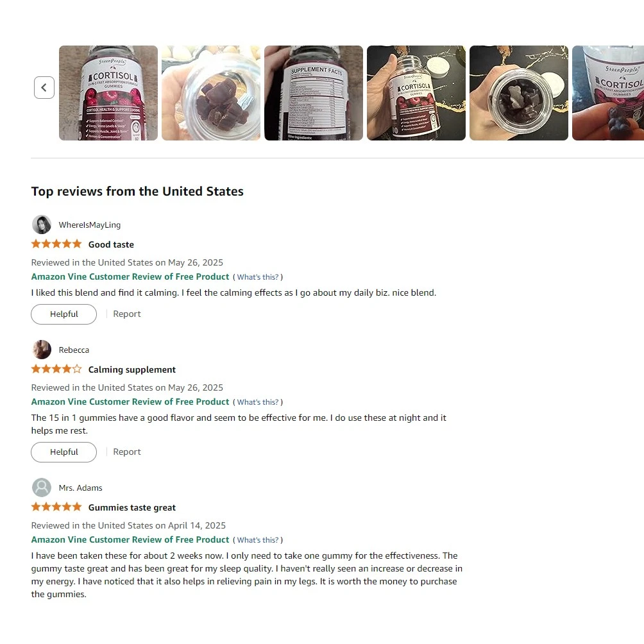The image size is (644, 644).
Task: Open What's this? on WhereIsMayLing's review
Action: [257, 277]
